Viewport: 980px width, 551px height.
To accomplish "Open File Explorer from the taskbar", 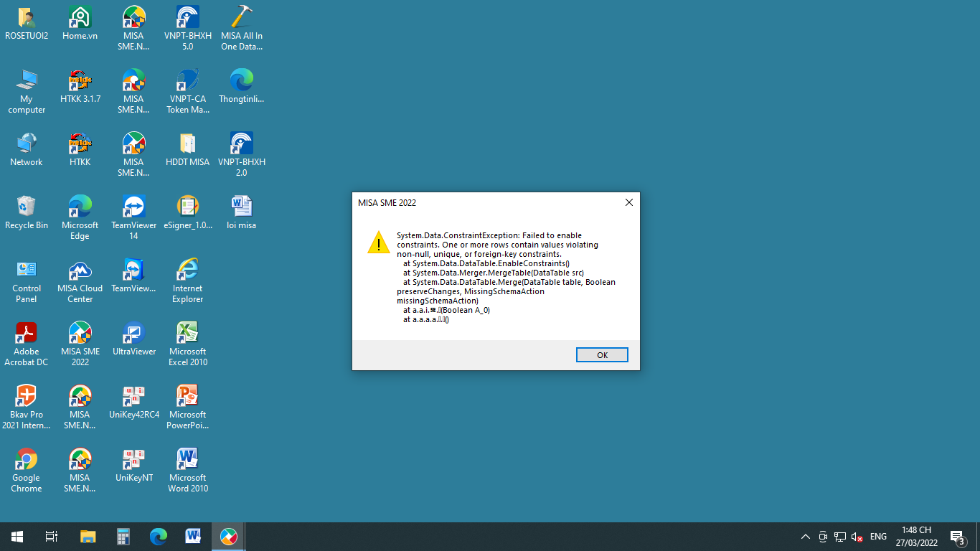I will [88, 537].
